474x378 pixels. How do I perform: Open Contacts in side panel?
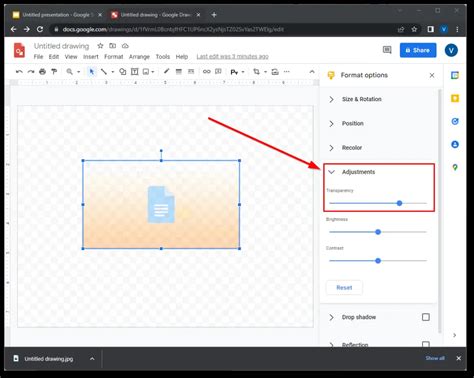(x=455, y=144)
